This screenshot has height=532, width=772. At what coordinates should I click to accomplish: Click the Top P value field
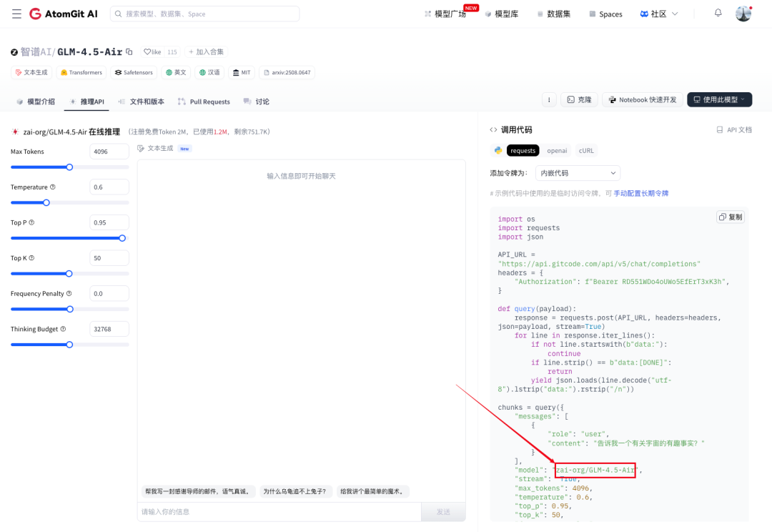coord(109,222)
